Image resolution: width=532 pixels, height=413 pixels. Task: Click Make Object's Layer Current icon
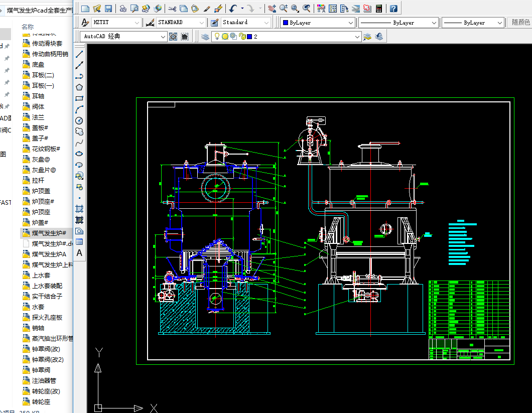[367, 36]
